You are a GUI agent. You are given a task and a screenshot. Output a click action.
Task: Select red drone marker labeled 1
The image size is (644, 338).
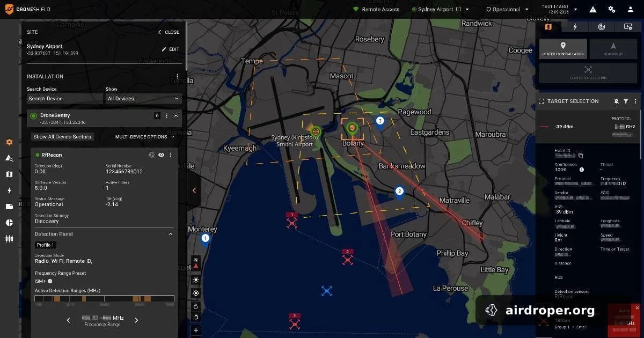click(291, 221)
